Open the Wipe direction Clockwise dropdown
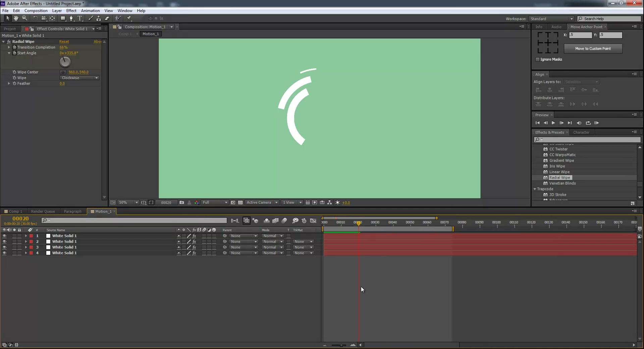The image size is (644, 349). tap(79, 78)
